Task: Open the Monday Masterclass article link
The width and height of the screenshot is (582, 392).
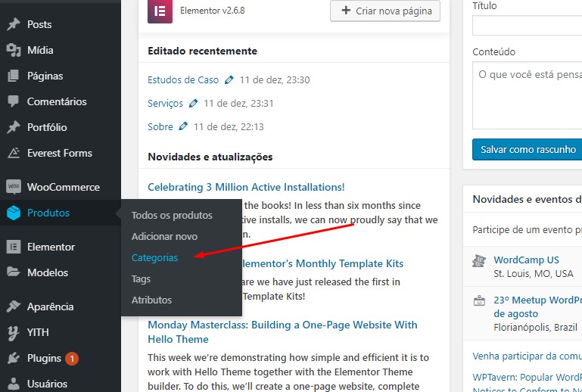Action: tap(282, 332)
